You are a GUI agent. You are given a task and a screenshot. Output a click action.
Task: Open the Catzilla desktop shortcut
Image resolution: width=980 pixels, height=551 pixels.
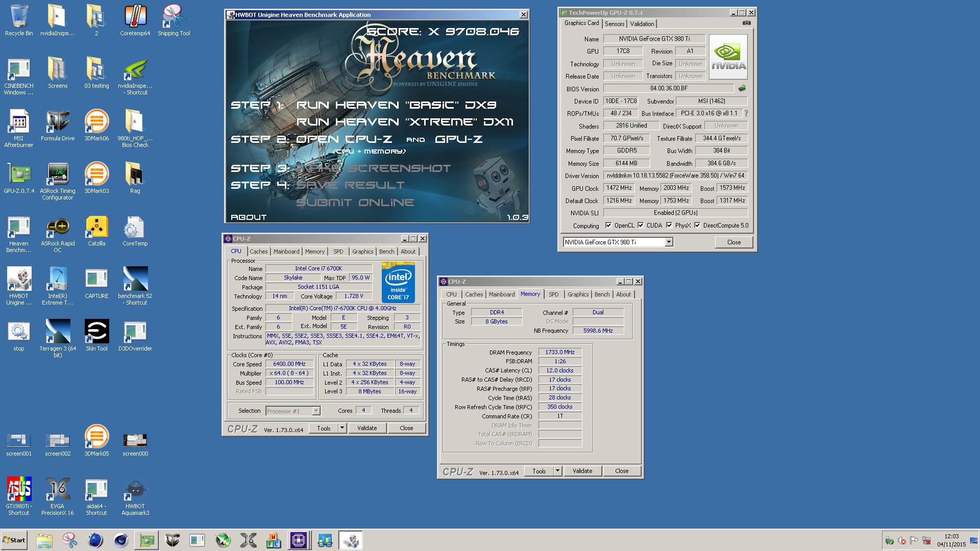click(x=96, y=231)
